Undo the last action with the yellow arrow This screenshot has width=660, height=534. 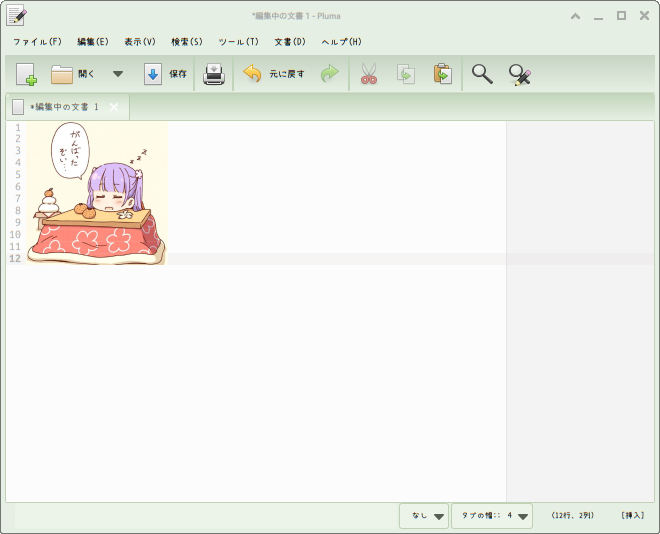click(x=252, y=74)
